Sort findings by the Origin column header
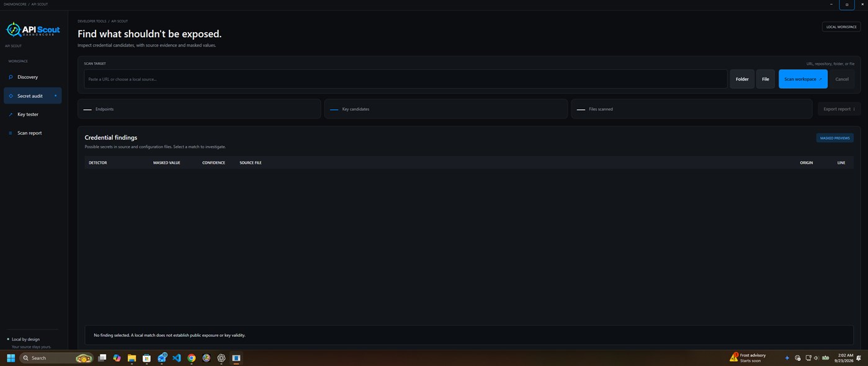This screenshot has width=868, height=366. (807, 163)
